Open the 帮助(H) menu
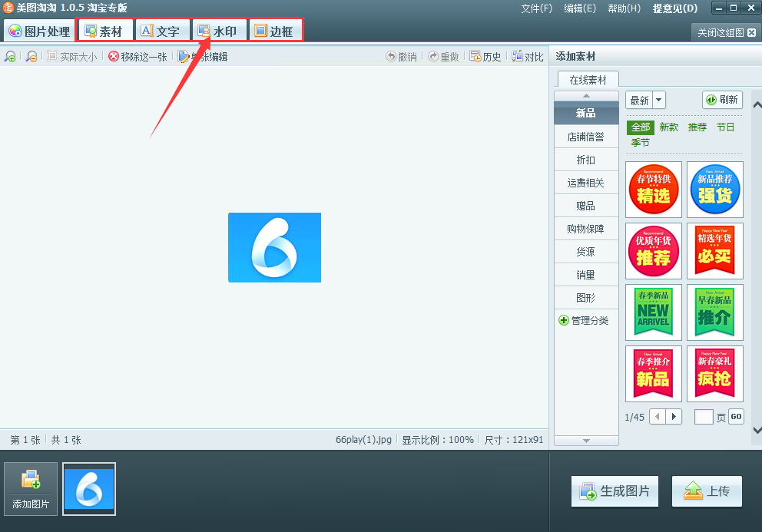Image resolution: width=762 pixels, height=532 pixels. tap(624, 8)
